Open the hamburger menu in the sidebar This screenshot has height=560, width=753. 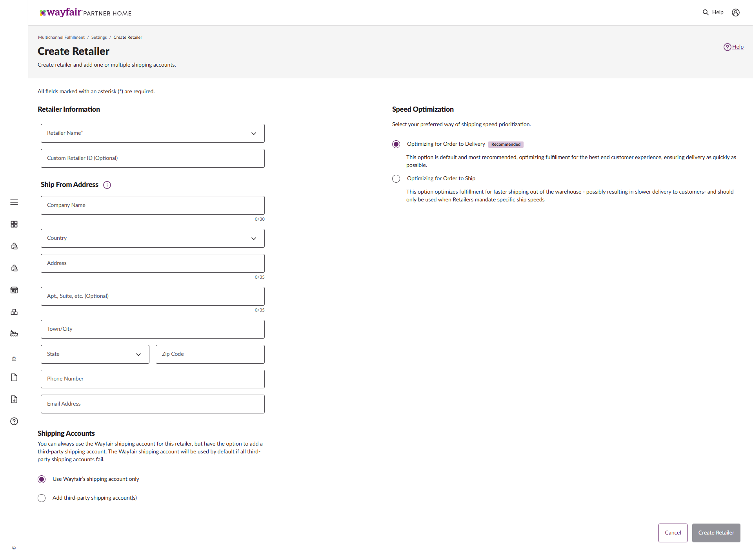click(x=14, y=202)
